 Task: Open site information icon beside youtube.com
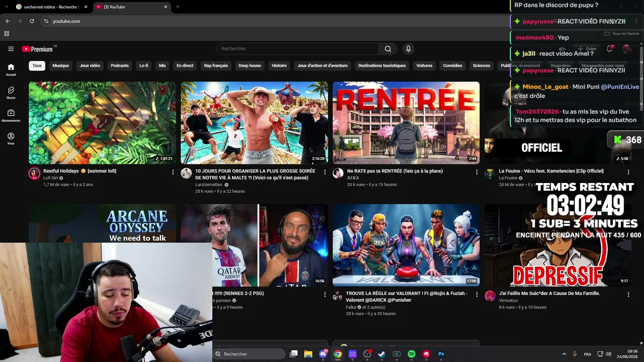tap(46, 21)
